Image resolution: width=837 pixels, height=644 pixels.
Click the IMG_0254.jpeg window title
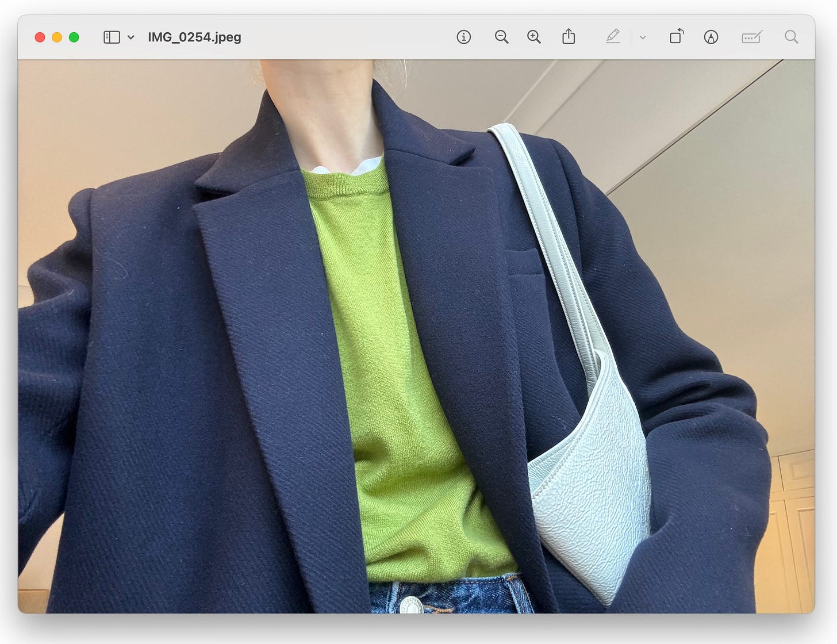194,37
